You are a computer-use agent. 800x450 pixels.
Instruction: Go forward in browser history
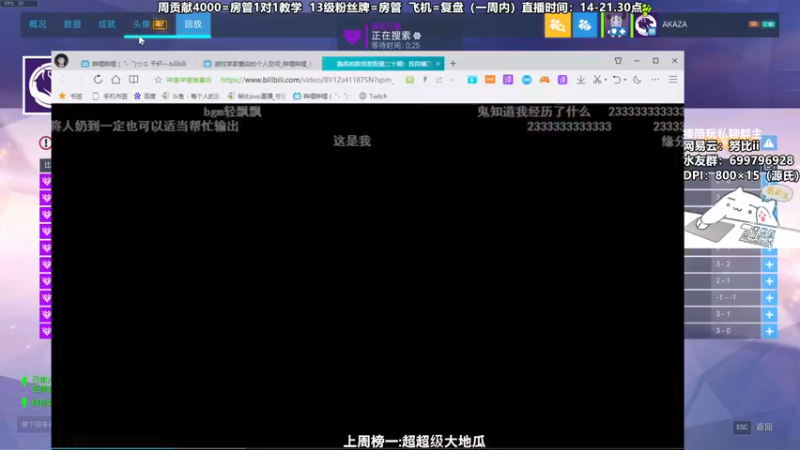click(80, 80)
